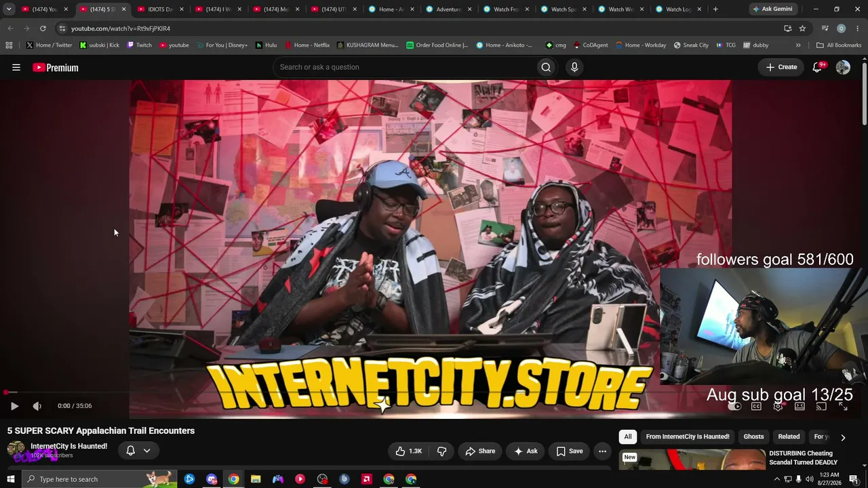Toggle autoplay in the video player
Screen dimensions: 868x488
(734, 406)
